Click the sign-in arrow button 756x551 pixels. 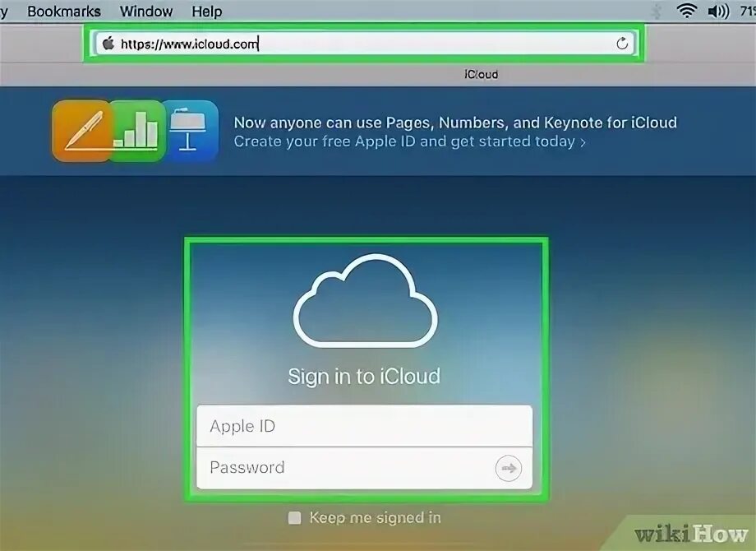click(508, 468)
